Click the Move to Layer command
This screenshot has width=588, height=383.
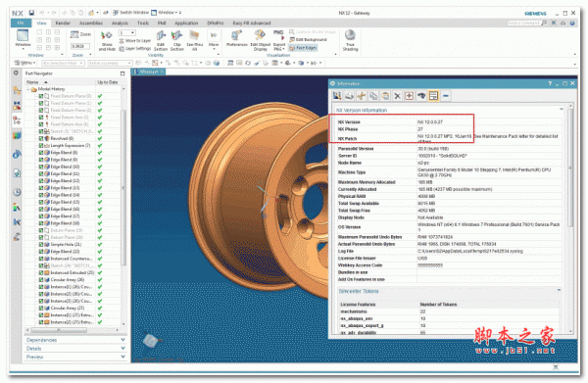tap(135, 41)
